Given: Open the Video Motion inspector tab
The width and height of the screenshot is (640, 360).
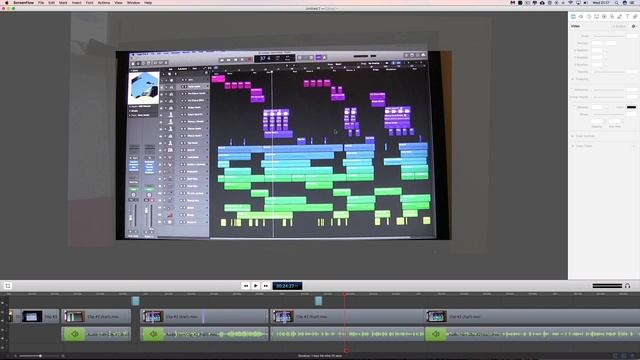Looking at the screenshot, I should (x=588, y=17).
